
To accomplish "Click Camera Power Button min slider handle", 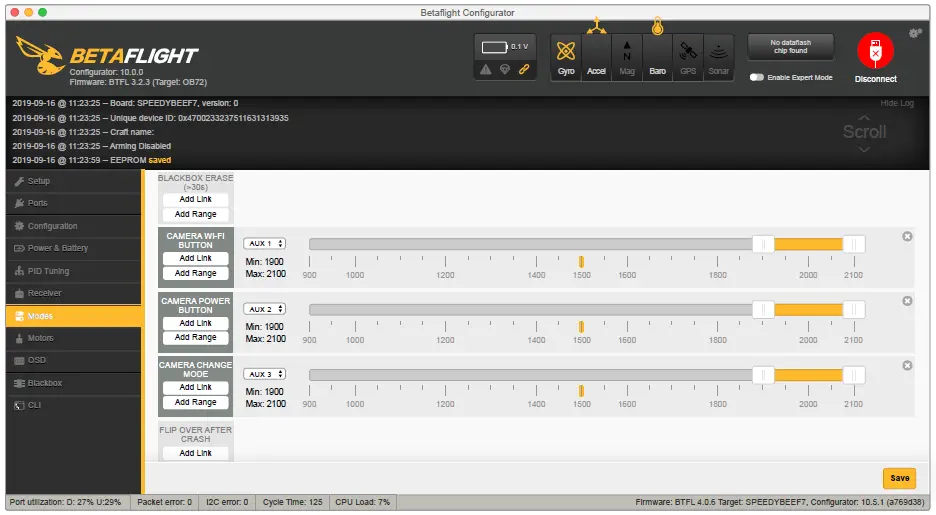I will pyautogui.click(x=763, y=310).
